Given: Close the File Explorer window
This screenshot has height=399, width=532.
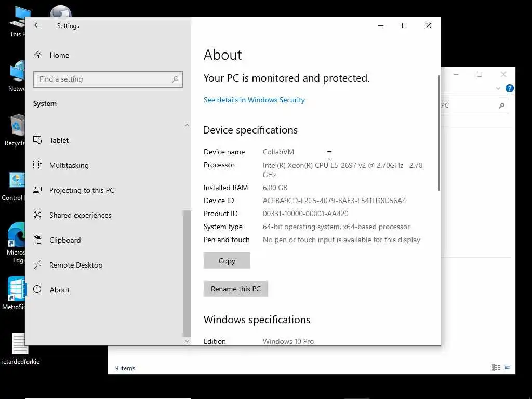Looking at the screenshot, I should [x=503, y=74].
